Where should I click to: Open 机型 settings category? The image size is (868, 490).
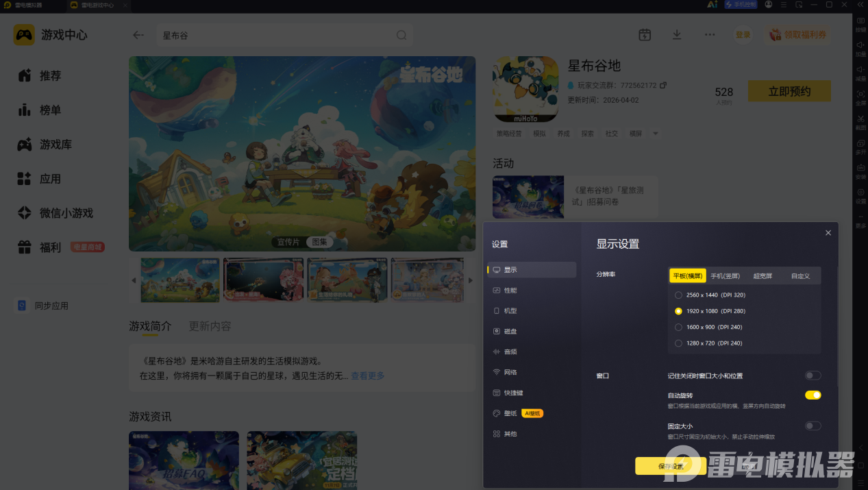(x=532, y=311)
